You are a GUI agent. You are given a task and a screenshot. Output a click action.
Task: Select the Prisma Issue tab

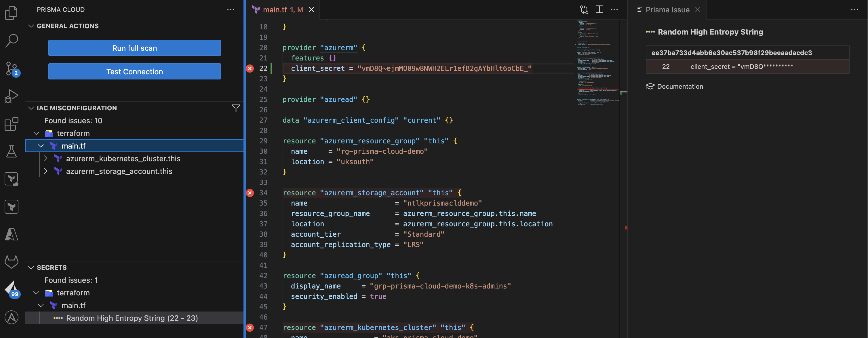[x=667, y=10]
